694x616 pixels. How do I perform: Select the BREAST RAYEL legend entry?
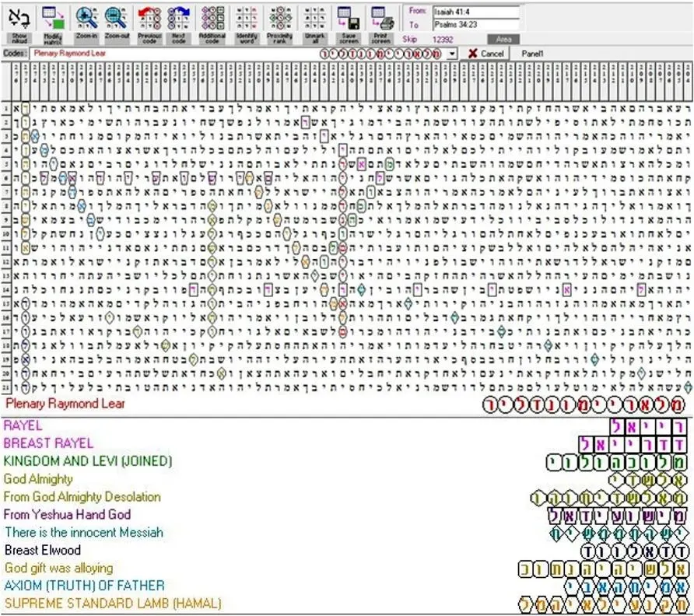(48, 443)
